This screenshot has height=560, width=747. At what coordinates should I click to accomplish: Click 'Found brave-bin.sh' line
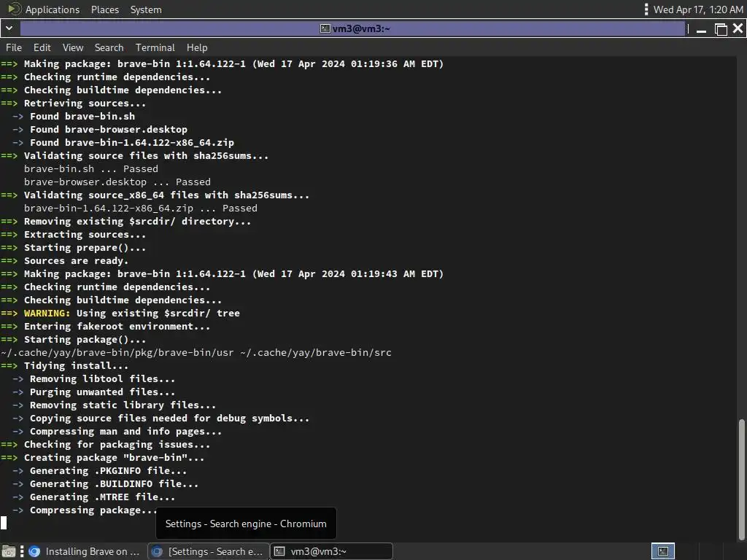coord(82,116)
